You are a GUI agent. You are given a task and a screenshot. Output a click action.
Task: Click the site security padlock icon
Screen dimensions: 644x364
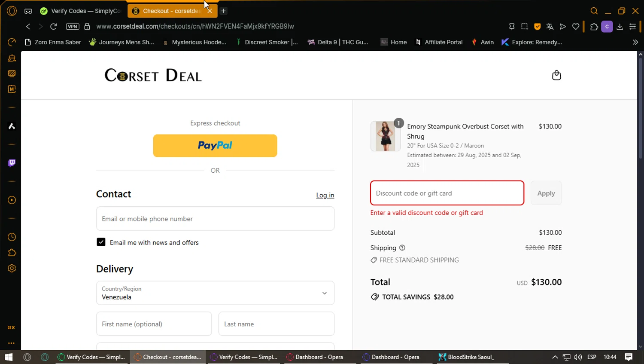tap(87, 26)
